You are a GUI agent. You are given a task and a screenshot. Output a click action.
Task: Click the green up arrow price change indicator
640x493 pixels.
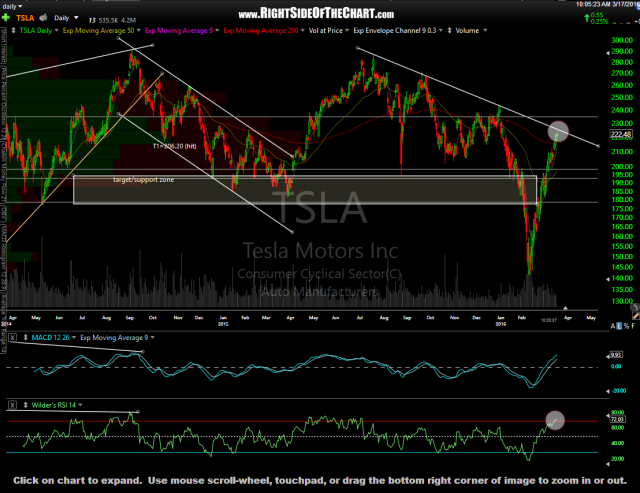587,18
